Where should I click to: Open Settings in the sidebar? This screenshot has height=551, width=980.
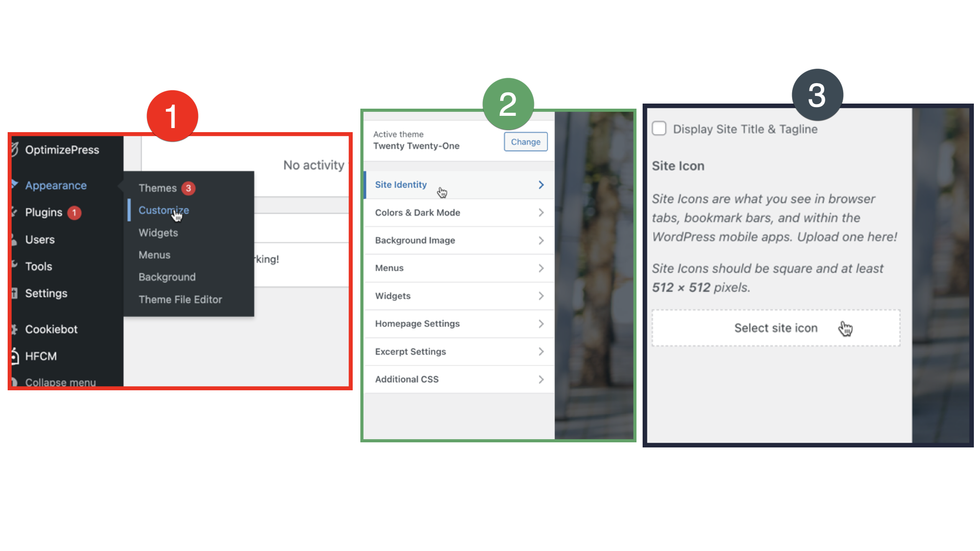point(46,293)
